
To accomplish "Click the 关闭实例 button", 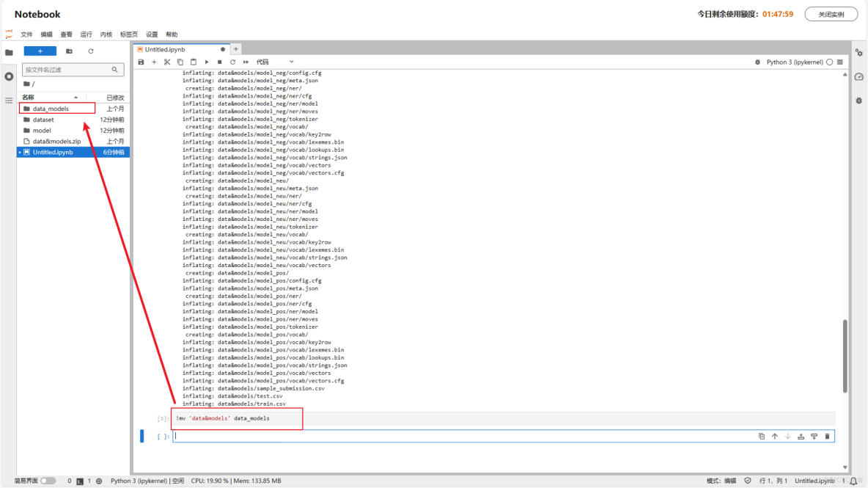I will pos(831,14).
